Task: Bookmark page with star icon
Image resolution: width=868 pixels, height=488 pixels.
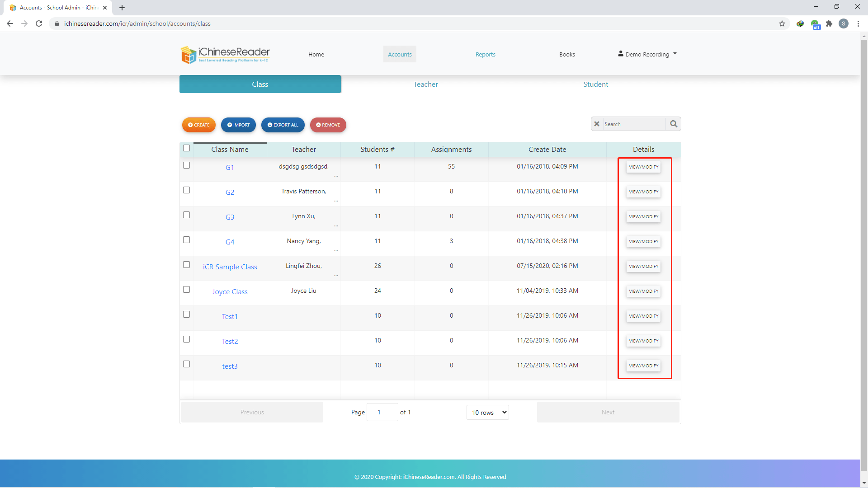Action: click(782, 23)
